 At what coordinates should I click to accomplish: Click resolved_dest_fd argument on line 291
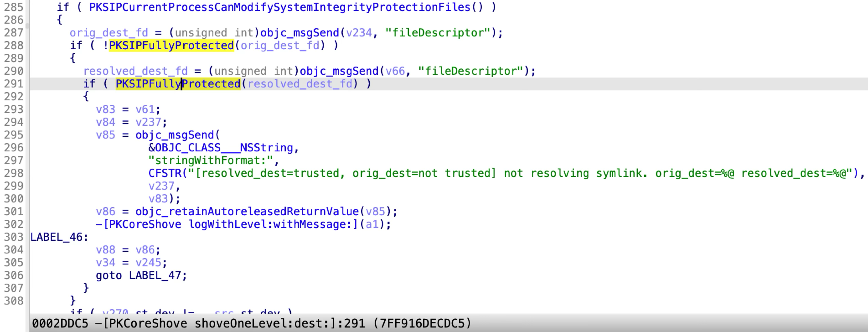coord(300,84)
